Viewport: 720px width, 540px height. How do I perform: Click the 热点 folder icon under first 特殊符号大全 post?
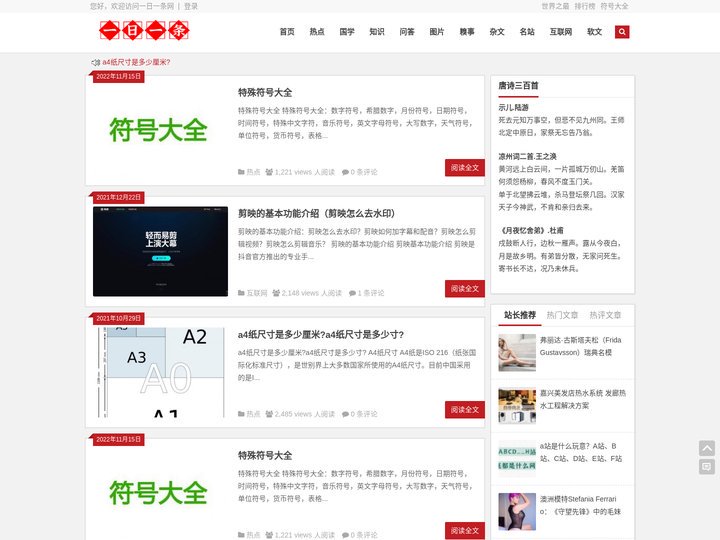pyautogui.click(x=241, y=172)
